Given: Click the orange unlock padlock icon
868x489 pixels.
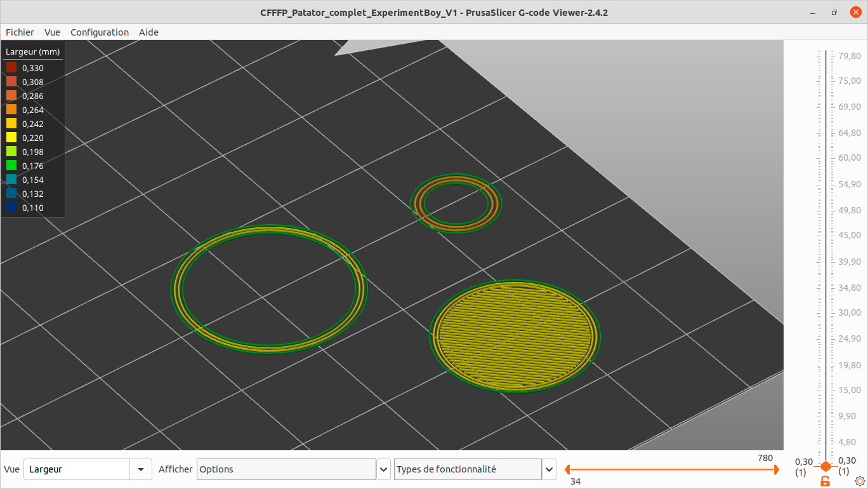Looking at the screenshot, I should point(825,481).
